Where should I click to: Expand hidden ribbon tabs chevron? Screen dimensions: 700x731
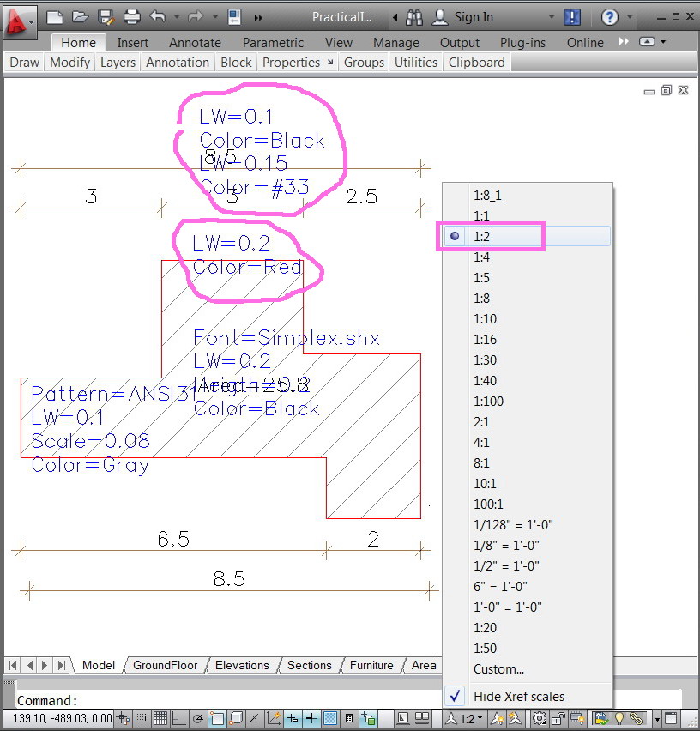(623, 41)
